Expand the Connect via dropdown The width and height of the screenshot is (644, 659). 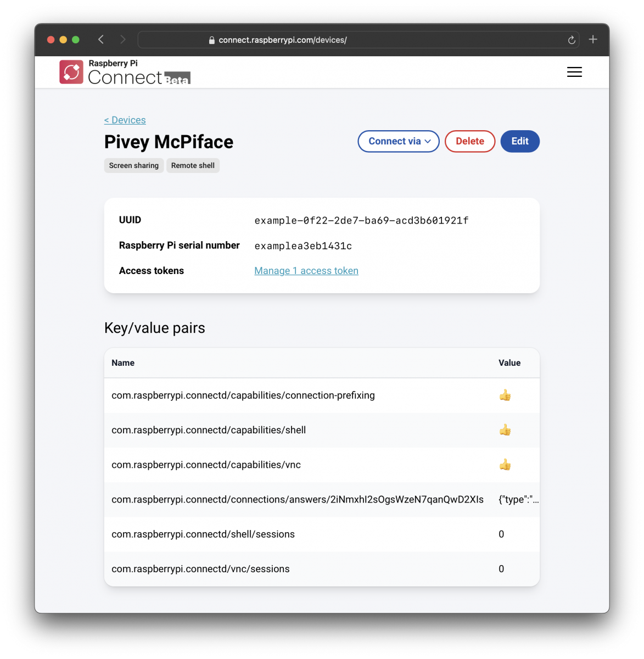point(399,141)
